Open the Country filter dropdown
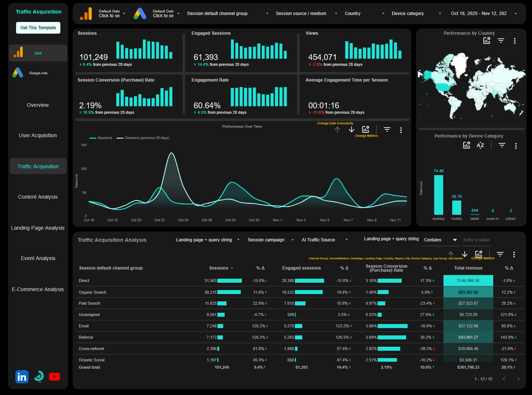The image size is (532, 395). pos(364,14)
